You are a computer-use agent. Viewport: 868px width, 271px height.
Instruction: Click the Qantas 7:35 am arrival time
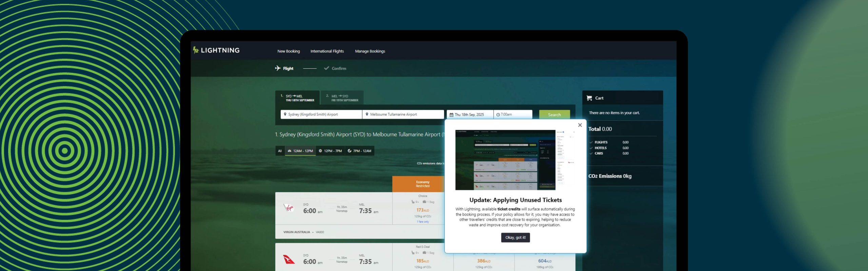tap(369, 262)
